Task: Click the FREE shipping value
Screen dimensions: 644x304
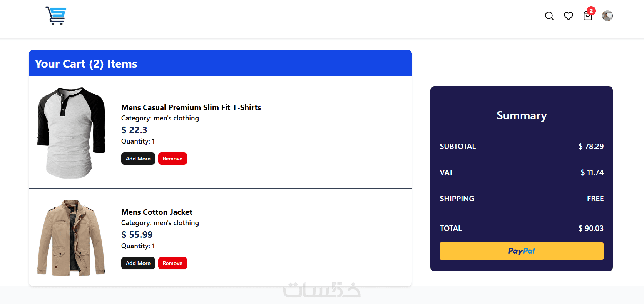Action: point(595,199)
